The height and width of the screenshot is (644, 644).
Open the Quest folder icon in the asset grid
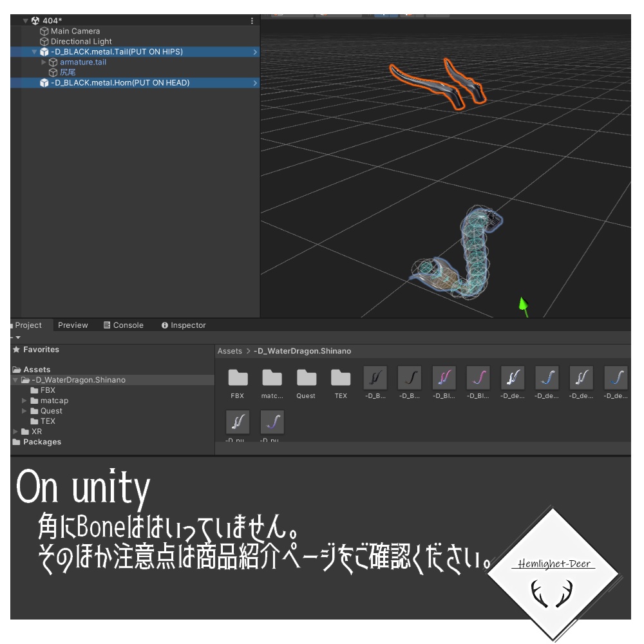(x=307, y=377)
